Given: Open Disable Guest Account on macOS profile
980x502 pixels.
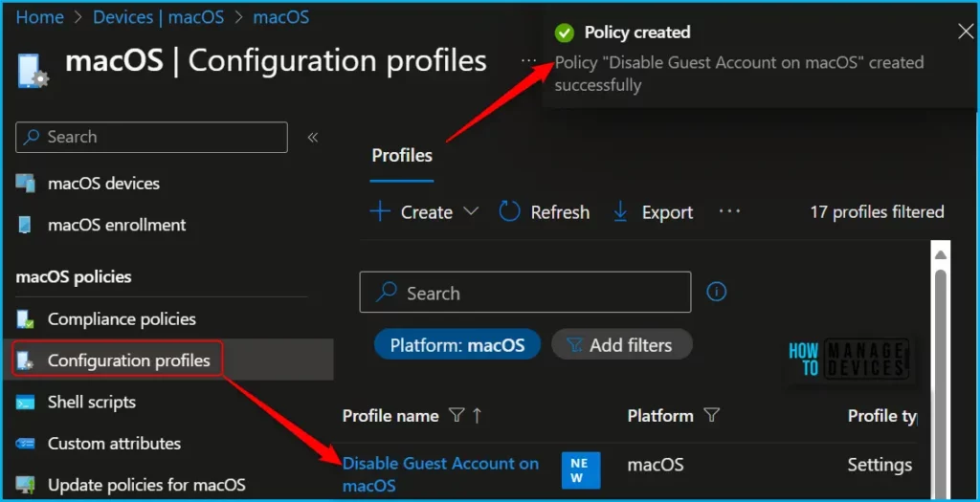Looking at the screenshot, I should pyautogui.click(x=440, y=474).
